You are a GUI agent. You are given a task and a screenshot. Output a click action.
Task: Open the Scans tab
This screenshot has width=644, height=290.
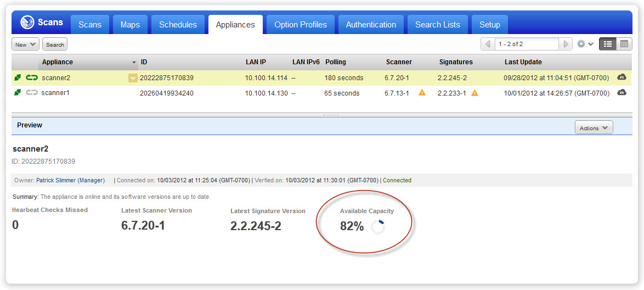tap(90, 25)
